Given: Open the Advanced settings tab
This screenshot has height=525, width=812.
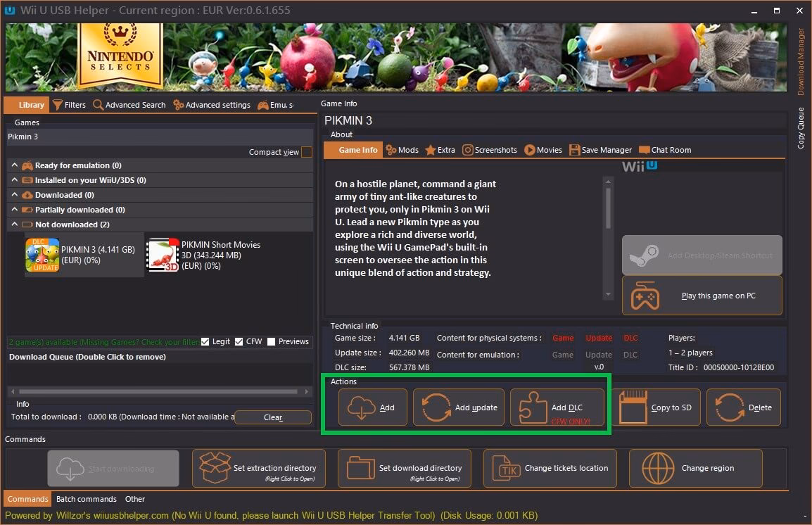Looking at the screenshot, I should (x=212, y=105).
